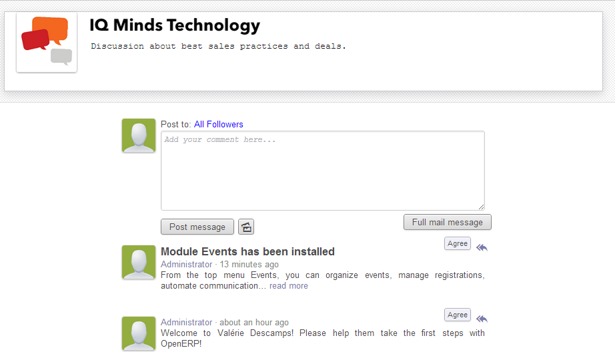615x364 pixels.
Task: Click the attach file icon beside Post message
Action: click(x=246, y=227)
